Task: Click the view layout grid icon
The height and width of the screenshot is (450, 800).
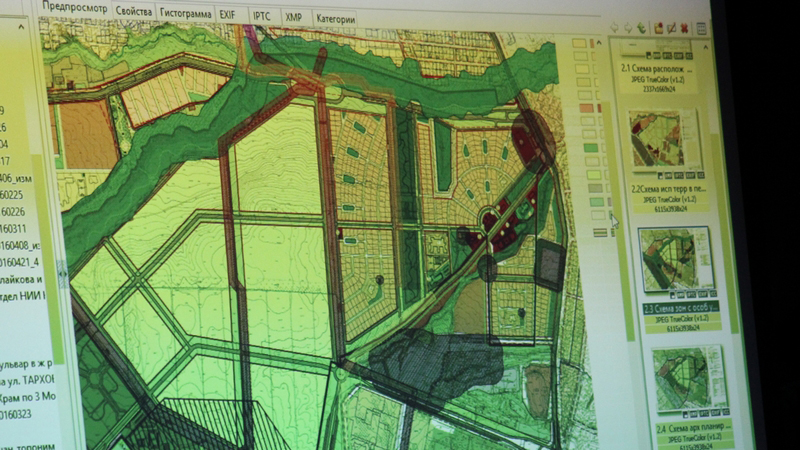Action: pos(702,28)
